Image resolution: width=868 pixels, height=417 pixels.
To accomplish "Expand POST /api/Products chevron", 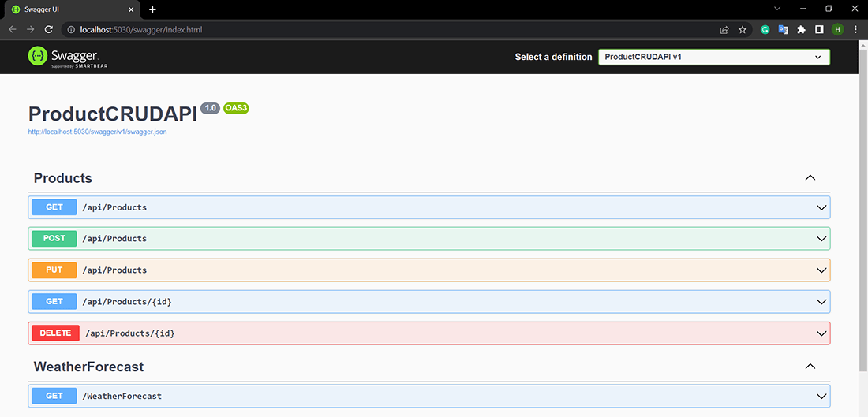I will tap(821, 239).
